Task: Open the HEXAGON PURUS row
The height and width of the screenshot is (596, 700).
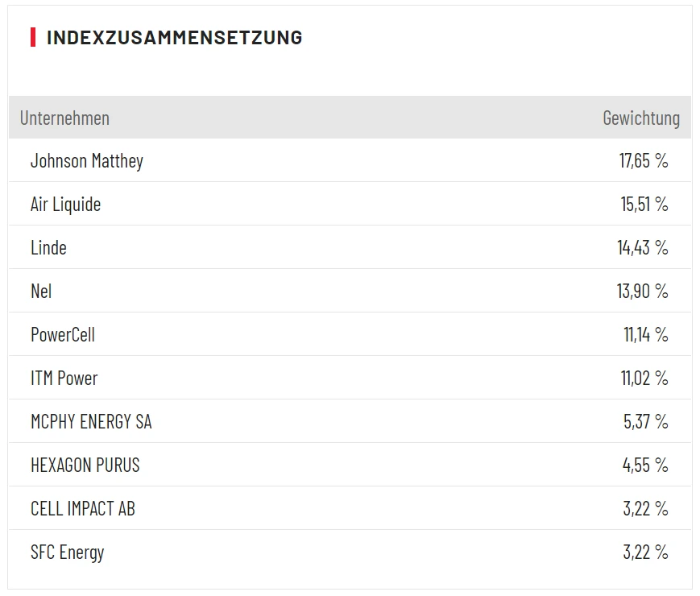Action: tap(85, 466)
